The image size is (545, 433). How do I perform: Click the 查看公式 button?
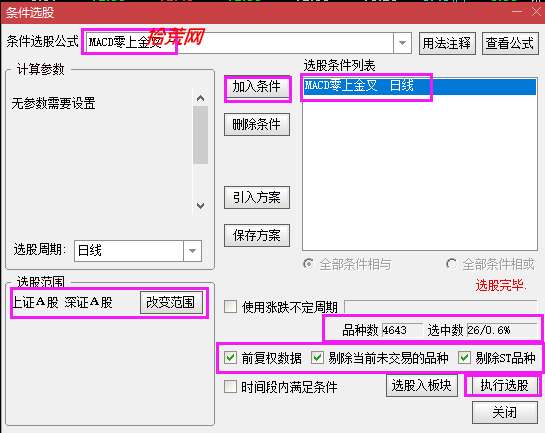click(x=510, y=43)
